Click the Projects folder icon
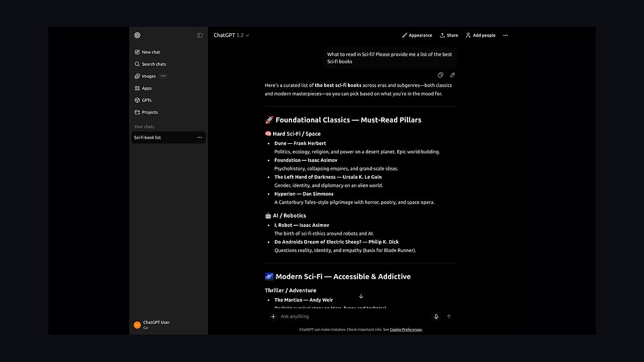The height and width of the screenshot is (362, 644). click(137, 112)
